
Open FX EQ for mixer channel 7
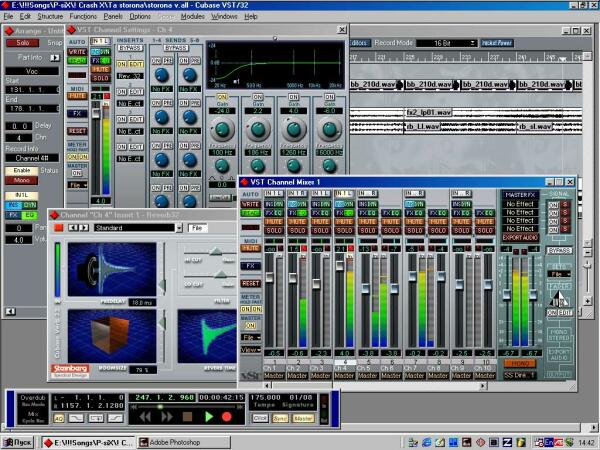coord(414,213)
